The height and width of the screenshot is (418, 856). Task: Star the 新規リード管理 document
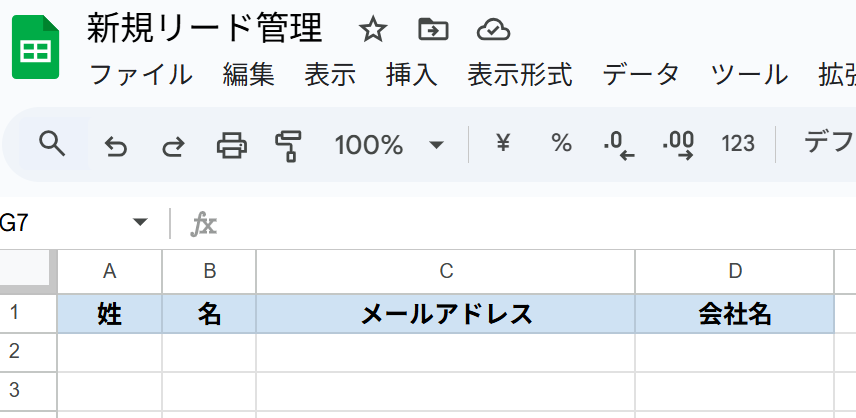pyautogui.click(x=373, y=29)
